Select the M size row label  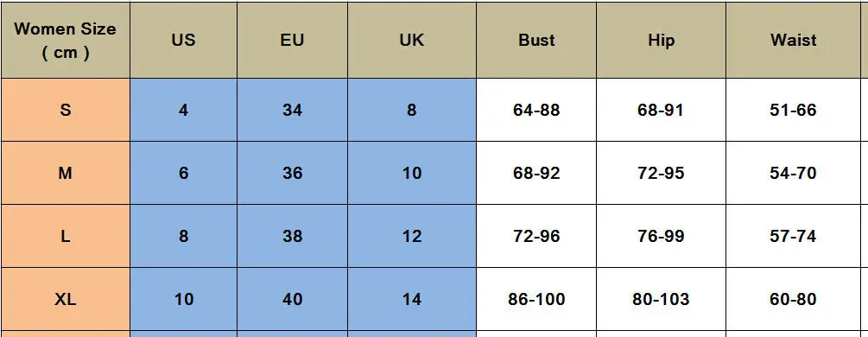66,173
